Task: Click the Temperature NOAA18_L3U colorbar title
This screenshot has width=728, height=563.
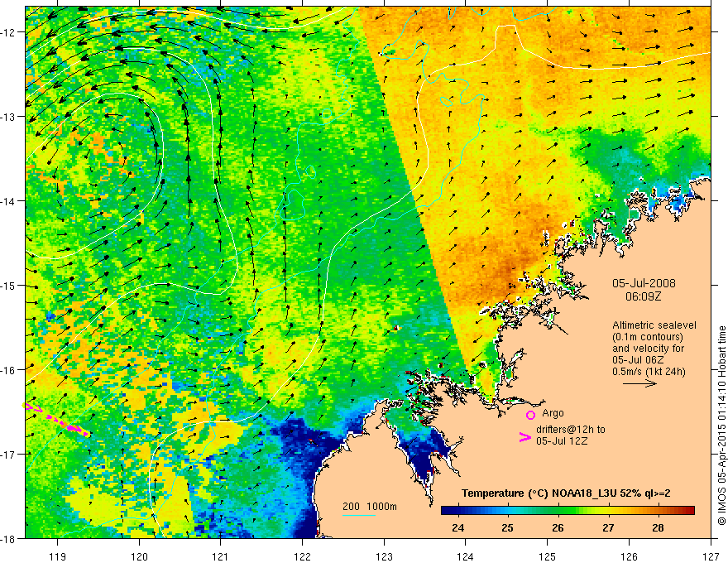Action: point(566,493)
